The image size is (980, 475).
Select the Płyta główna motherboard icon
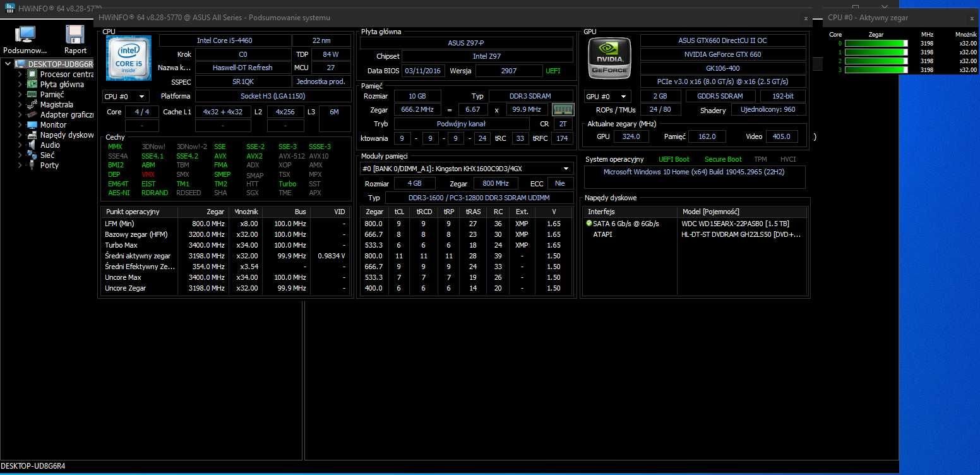[x=32, y=84]
